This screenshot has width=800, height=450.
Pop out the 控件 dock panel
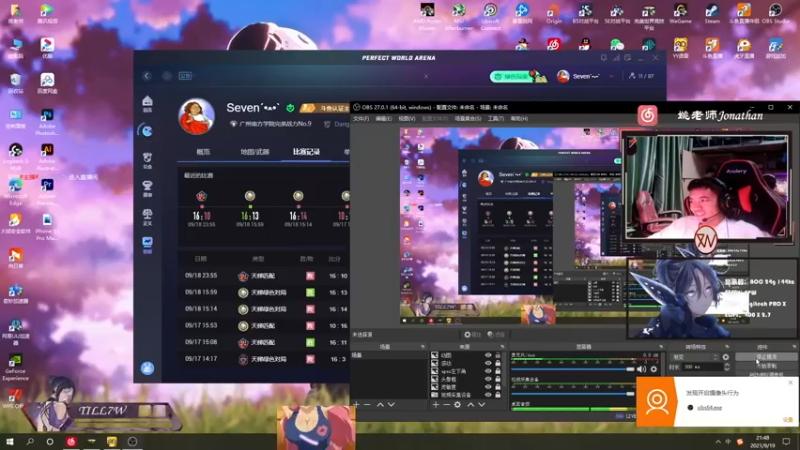coord(794,347)
